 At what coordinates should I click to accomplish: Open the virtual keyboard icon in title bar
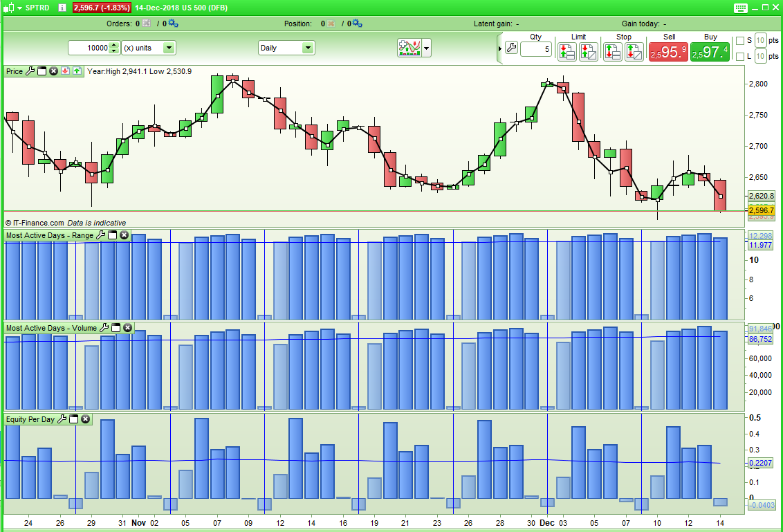click(x=741, y=8)
